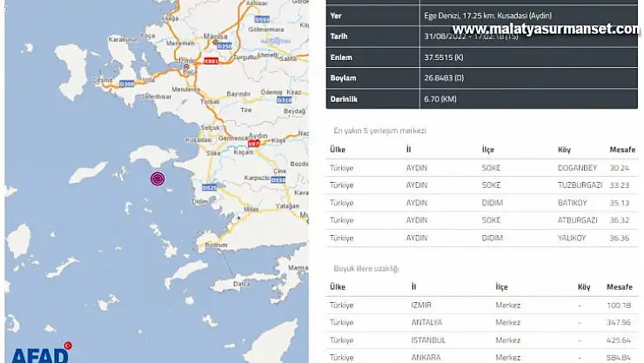Click the Boylam value 26.8483 (D)
The image size is (644, 363).
click(443, 77)
